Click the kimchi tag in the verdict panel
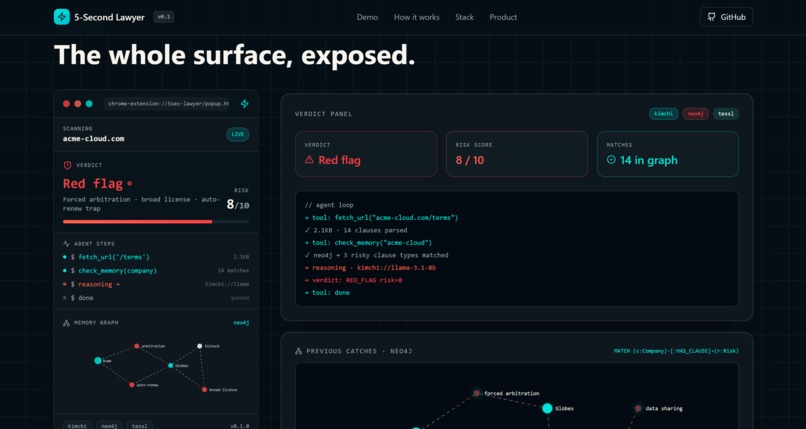 [x=664, y=114]
